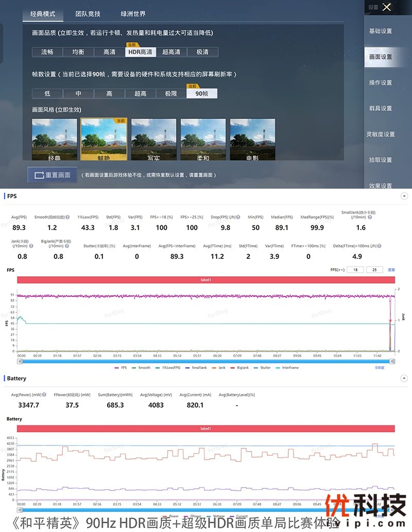Select HDR高清 graphics quality
This screenshot has height=532, width=412.
(141, 52)
